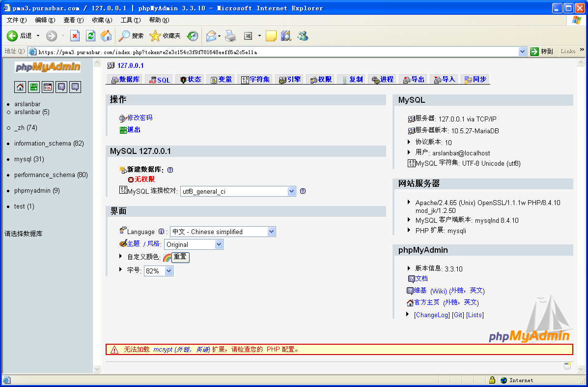Screen dimensions: 588x387
Task: Click the server icon beside 127.0.0.1
Action: coord(111,66)
